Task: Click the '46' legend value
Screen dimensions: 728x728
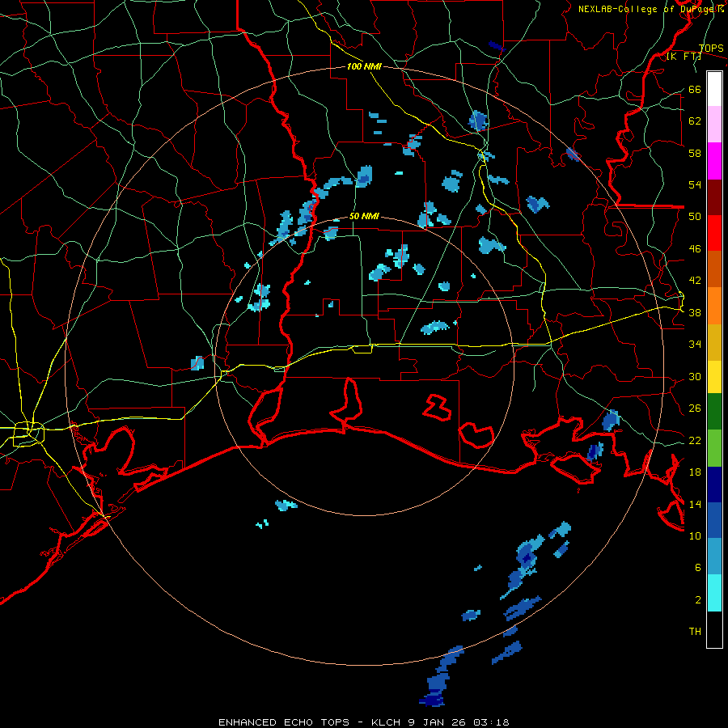Action: (695, 249)
